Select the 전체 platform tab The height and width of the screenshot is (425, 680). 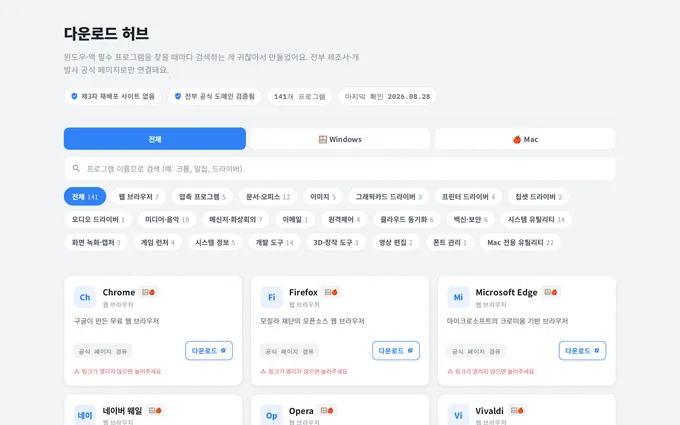tap(155, 139)
